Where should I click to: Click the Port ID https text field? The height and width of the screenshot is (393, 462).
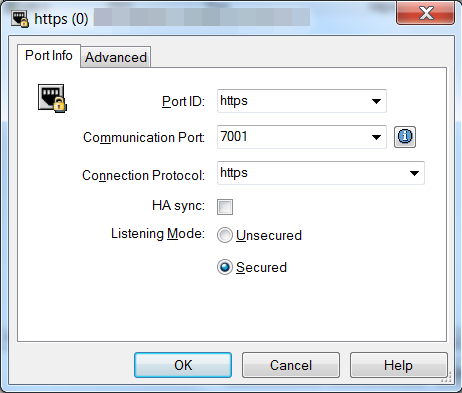pyautogui.click(x=293, y=101)
